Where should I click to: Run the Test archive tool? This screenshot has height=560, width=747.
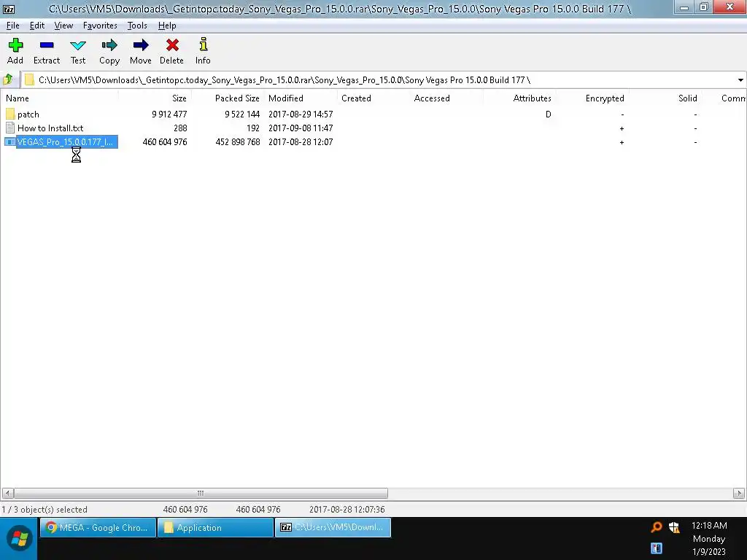77,45
